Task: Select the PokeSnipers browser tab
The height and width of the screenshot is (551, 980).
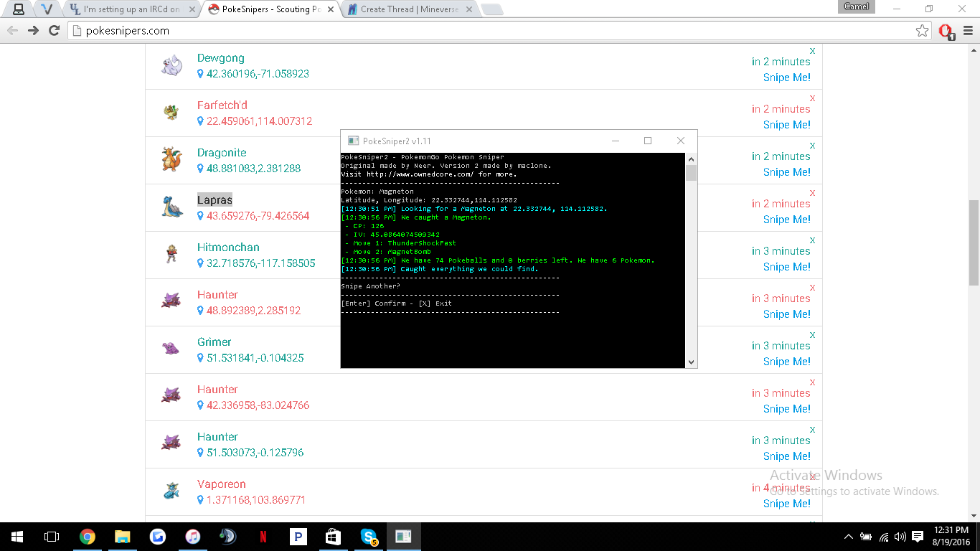Action: [x=269, y=9]
